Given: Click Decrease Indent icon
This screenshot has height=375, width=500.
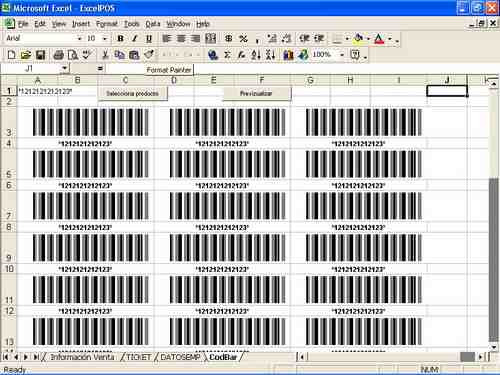Looking at the screenshot, I should coord(304,39).
